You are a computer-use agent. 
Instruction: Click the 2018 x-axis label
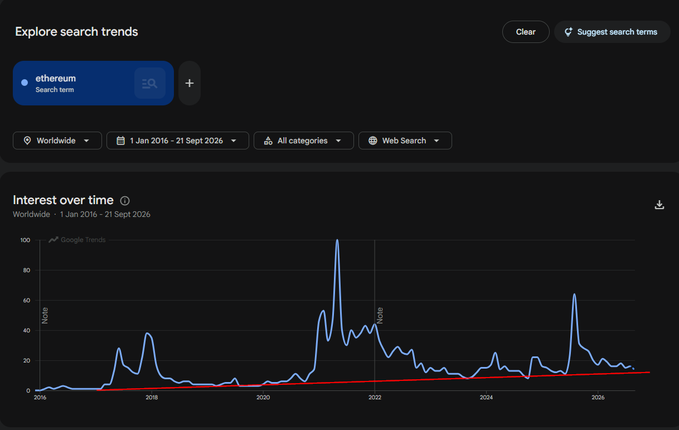pos(152,398)
